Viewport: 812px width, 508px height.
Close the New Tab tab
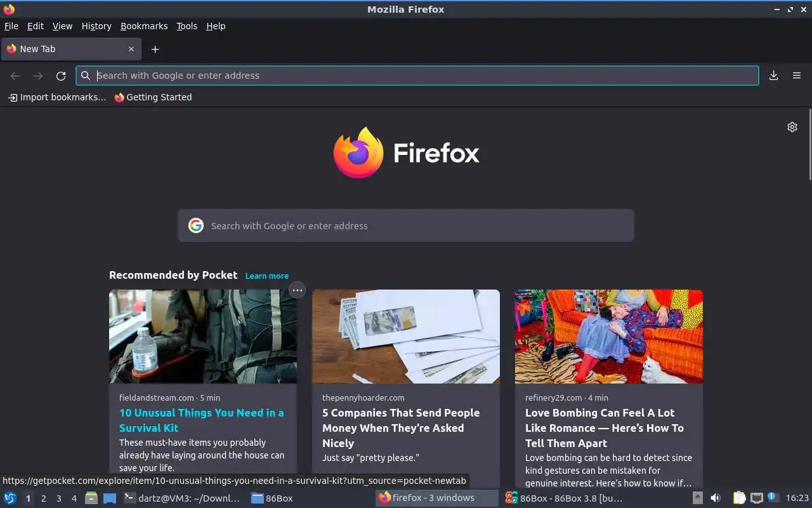pyautogui.click(x=131, y=49)
